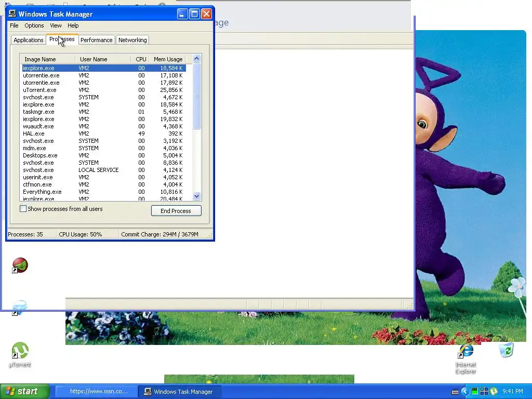Open the Start menu

pyautogui.click(x=25, y=392)
